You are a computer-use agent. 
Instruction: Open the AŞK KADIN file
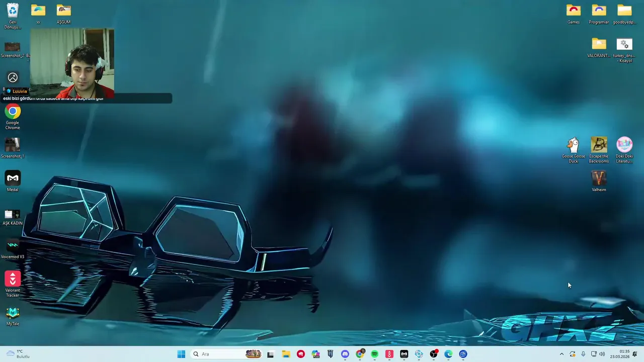[13, 217]
